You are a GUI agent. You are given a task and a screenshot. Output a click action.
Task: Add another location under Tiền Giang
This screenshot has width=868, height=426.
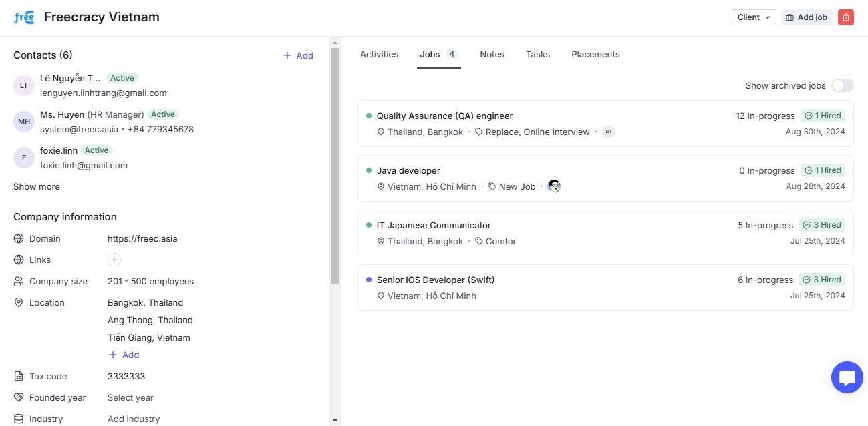coord(124,355)
